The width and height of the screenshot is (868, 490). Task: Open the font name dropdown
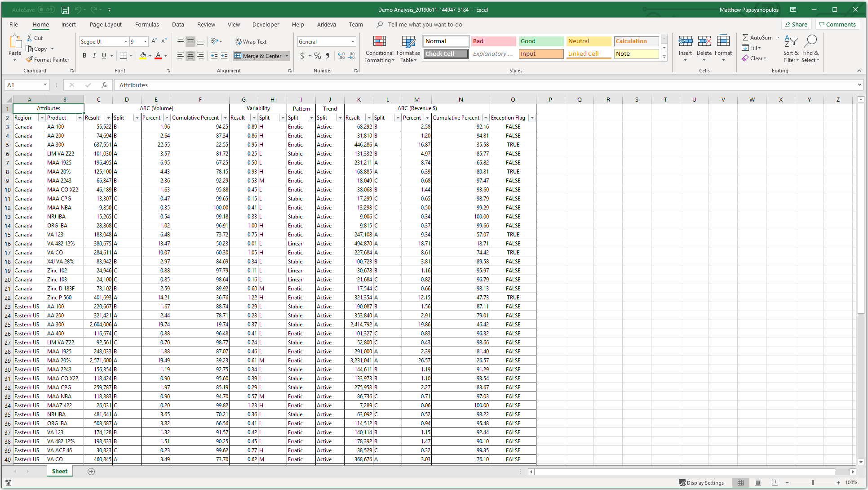tap(126, 41)
